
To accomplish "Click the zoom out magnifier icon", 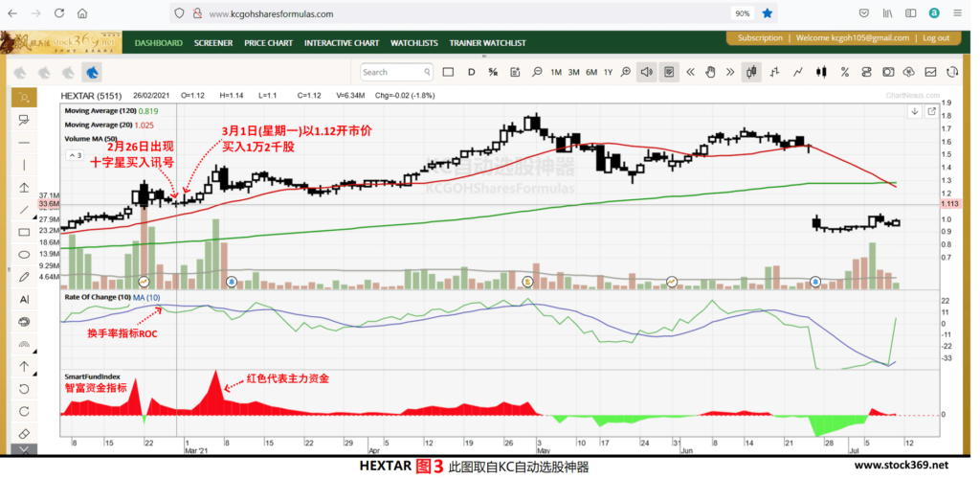I will (x=536, y=72).
